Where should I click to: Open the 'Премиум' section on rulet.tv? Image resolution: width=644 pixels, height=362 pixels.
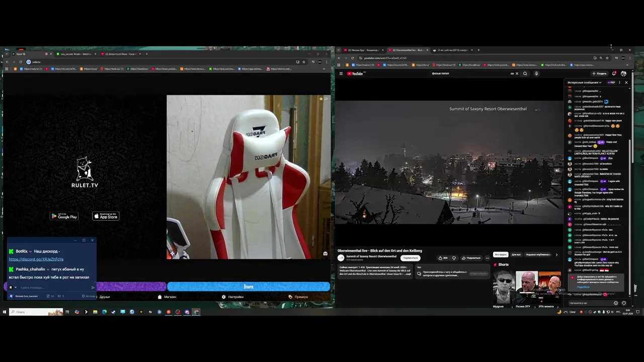coord(298,297)
